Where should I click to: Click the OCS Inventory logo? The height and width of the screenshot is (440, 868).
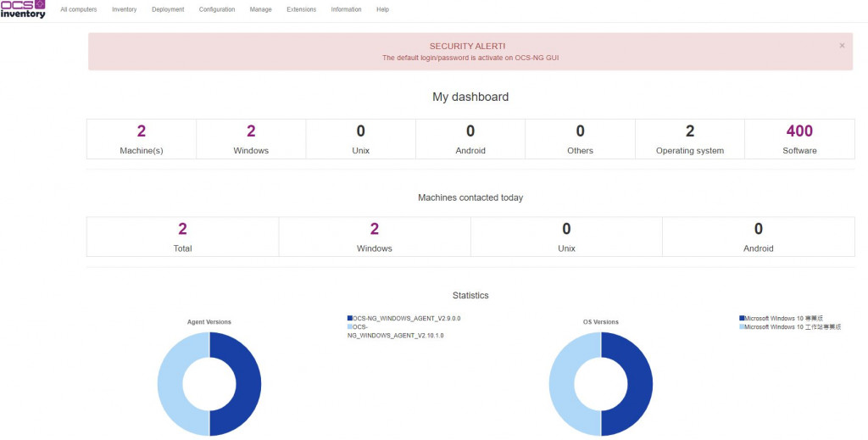click(23, 8)
